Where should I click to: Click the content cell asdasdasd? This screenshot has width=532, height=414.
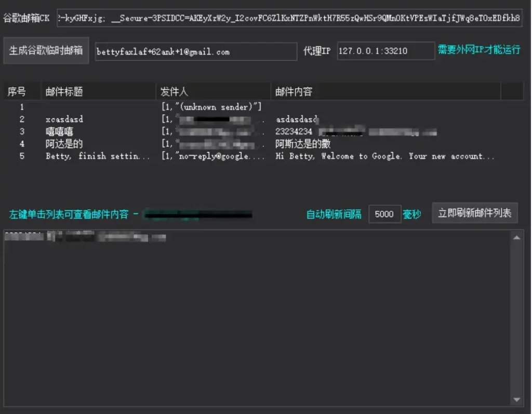click(297, 119)
